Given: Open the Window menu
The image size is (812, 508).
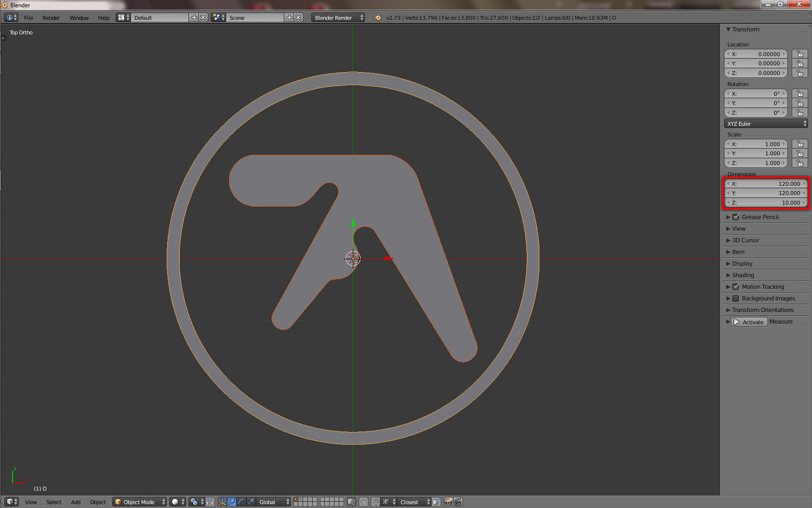Looking at the screenshot, I should tap(79, 18).
